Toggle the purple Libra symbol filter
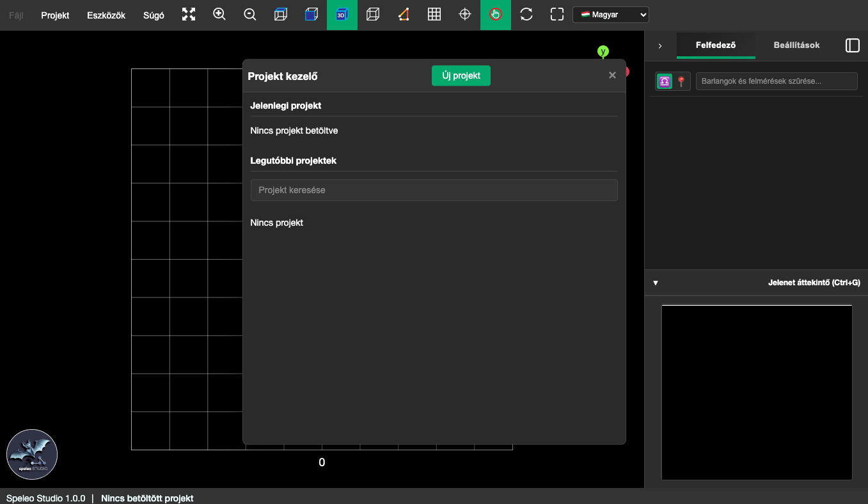This screenshot has width=868, height=504. click(x=665, y=81)
